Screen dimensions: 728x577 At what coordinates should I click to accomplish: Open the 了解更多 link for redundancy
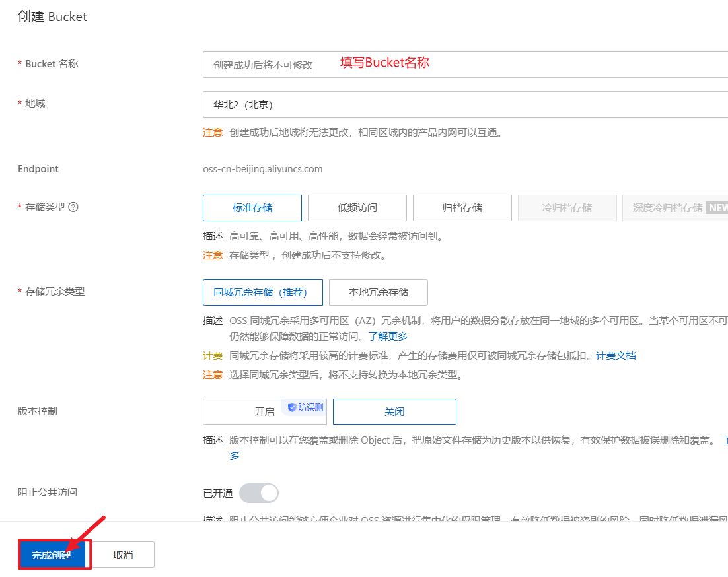(x=388, y=336)
